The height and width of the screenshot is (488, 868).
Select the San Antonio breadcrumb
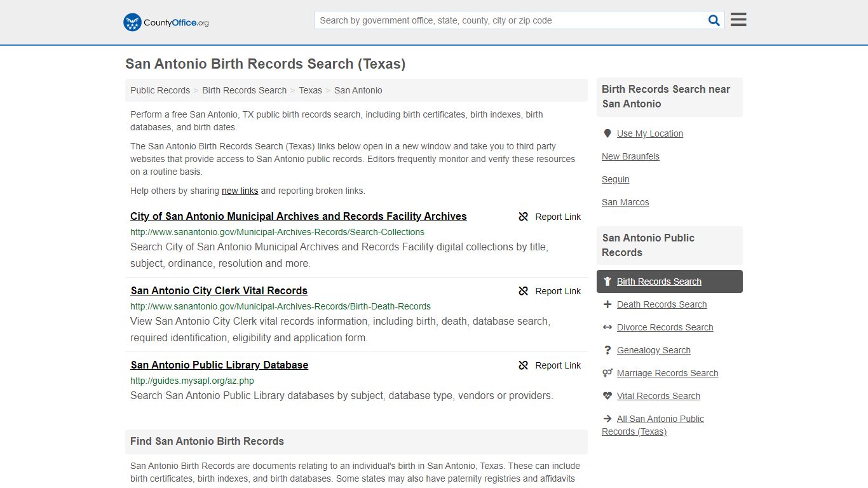(x=358, y=90)
